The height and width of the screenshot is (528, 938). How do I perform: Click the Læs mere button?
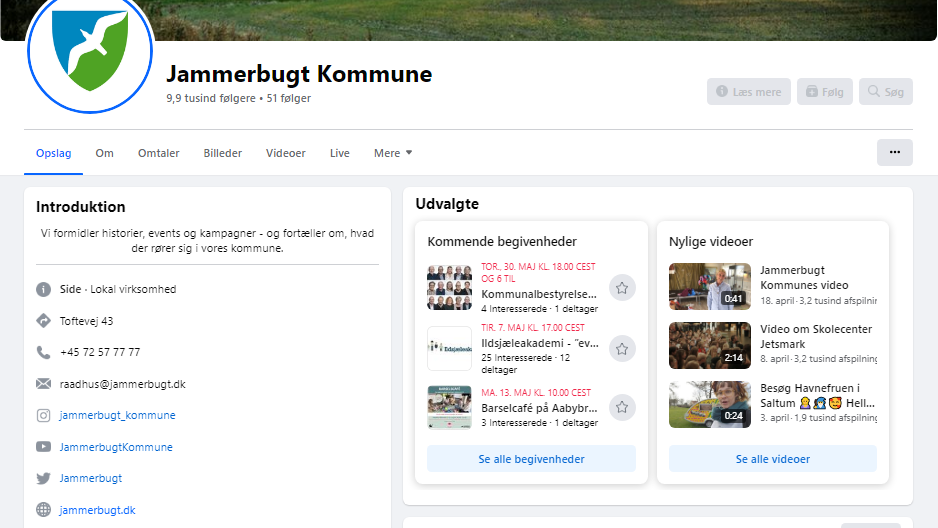(748, 91)
